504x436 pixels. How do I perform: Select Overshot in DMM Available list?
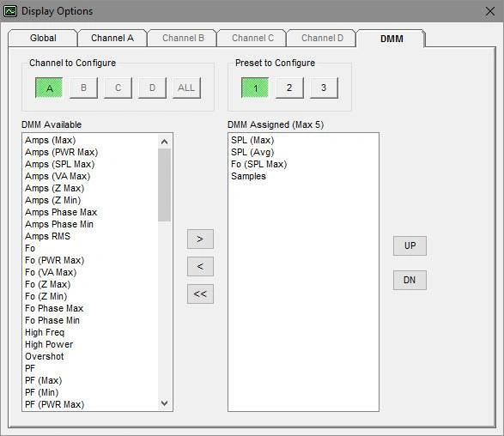click(x=45, y=356)
